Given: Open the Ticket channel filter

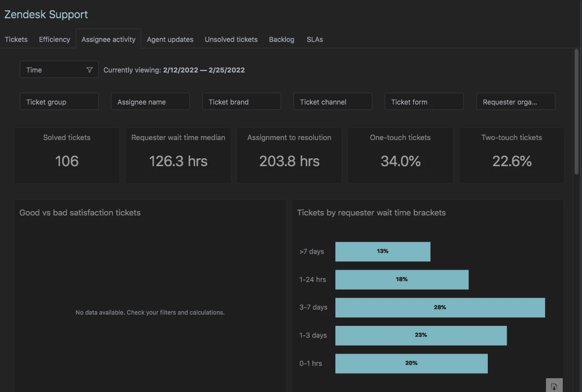Looking at the screenshot, I should (333, 102).
